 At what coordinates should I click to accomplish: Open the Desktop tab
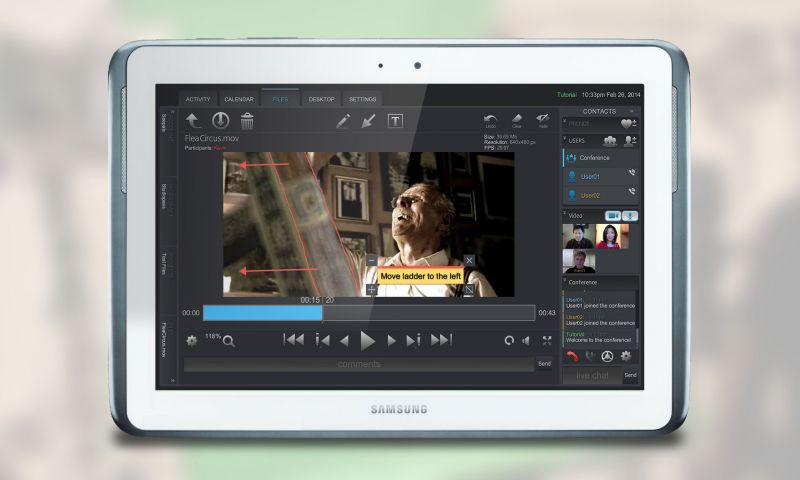(x=321, y=99)
